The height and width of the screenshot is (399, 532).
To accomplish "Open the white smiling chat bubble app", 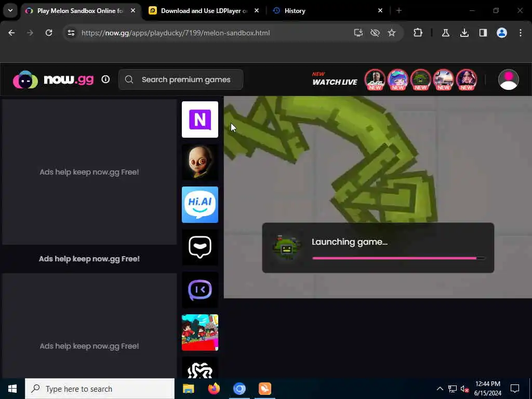I will [200, 247].
